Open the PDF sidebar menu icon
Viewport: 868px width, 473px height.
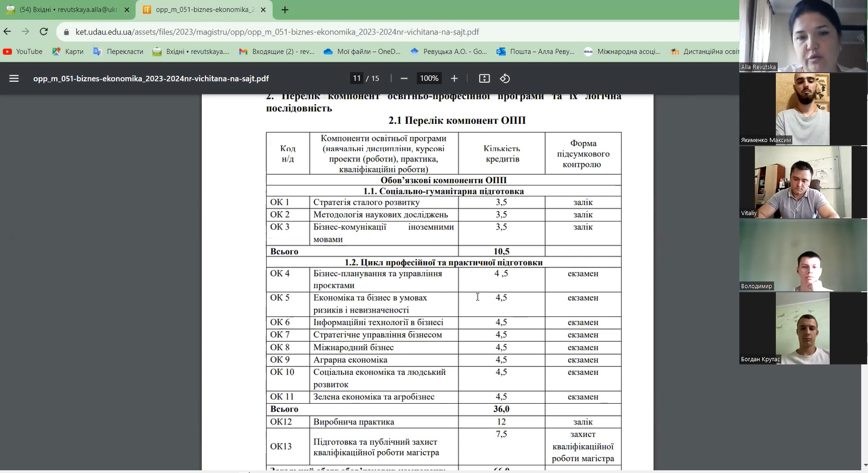pos(14,79)
